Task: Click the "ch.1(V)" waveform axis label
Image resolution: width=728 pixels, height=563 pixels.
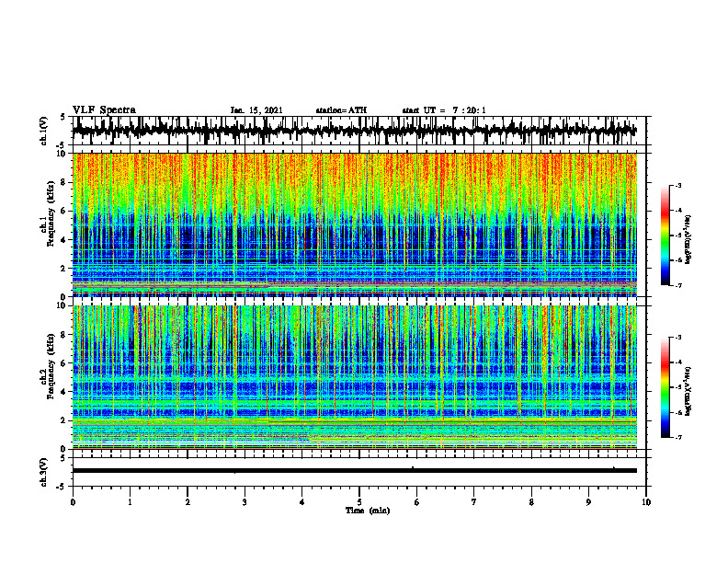Action: click(44, 131)
